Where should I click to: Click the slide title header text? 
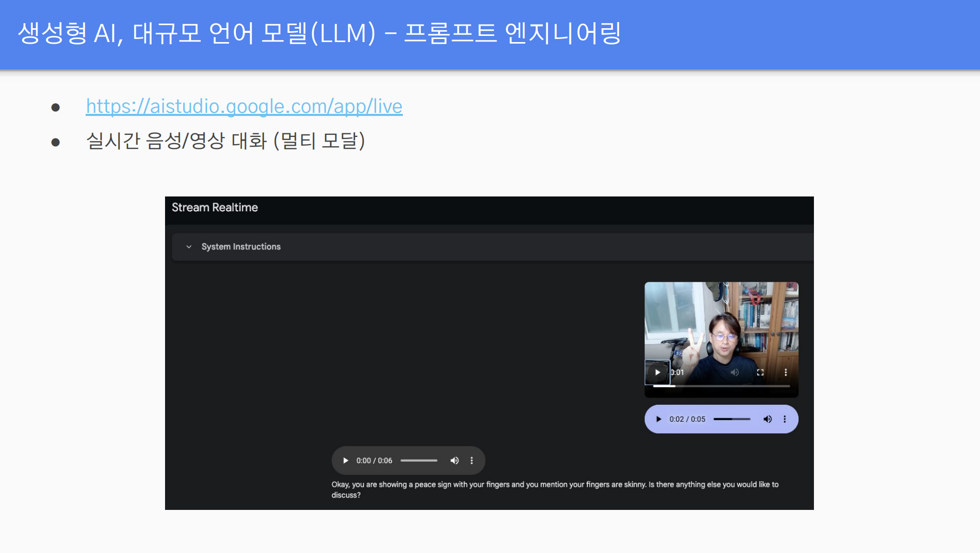coord(319,33)
